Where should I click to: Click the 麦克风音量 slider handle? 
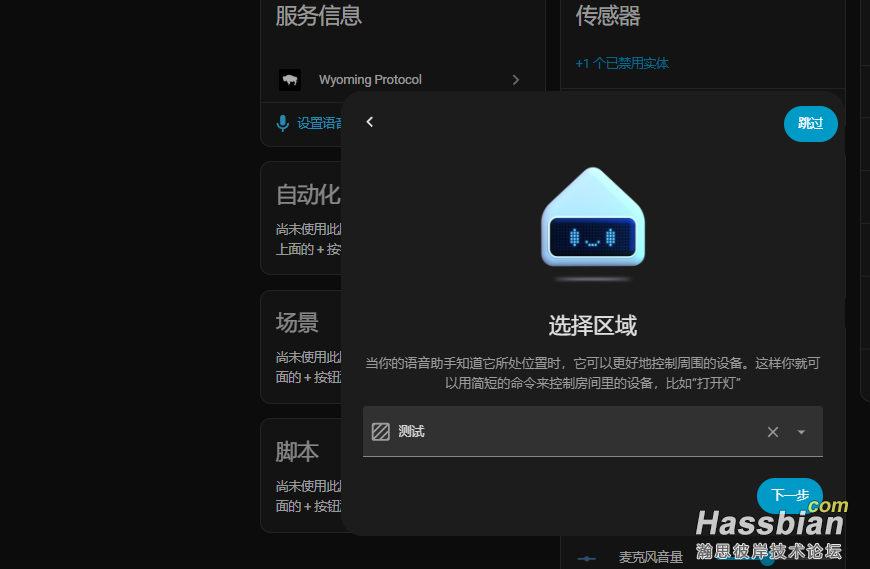point(767,558)
